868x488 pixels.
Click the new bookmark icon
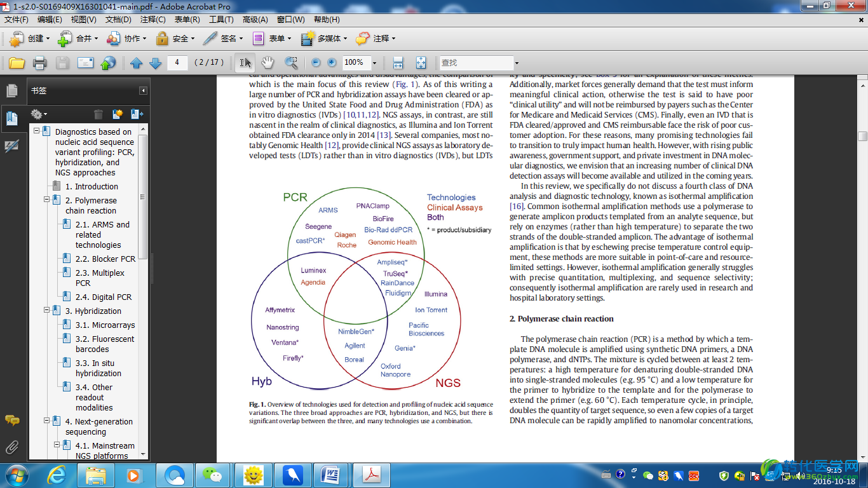click(x=118, y=114)
